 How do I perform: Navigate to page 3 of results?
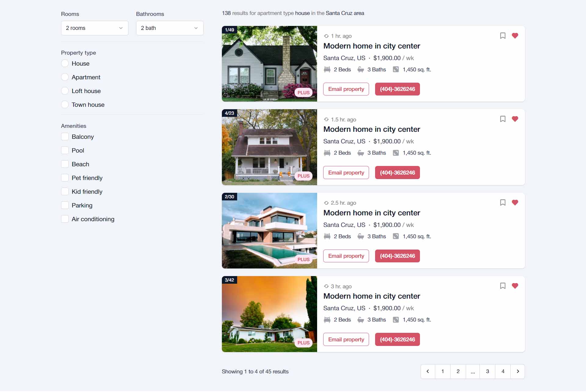[x=487, y=372]
